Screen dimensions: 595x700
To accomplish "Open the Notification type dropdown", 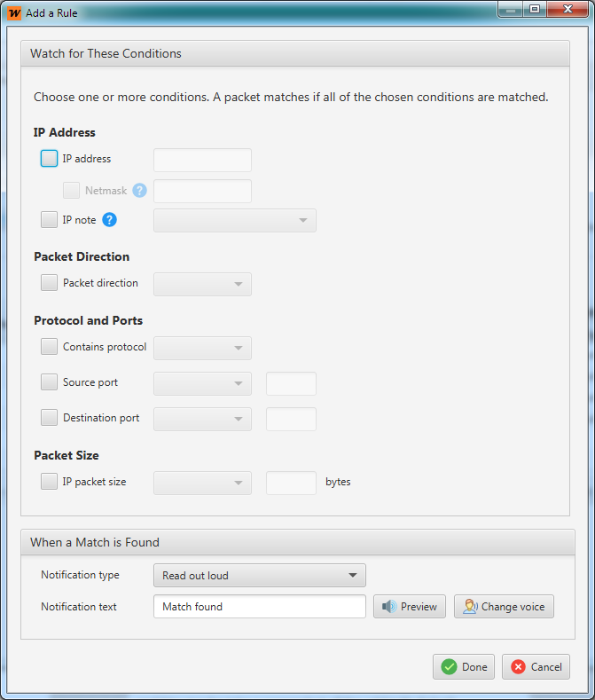I will pyautogui.click(x=260, y=576).
